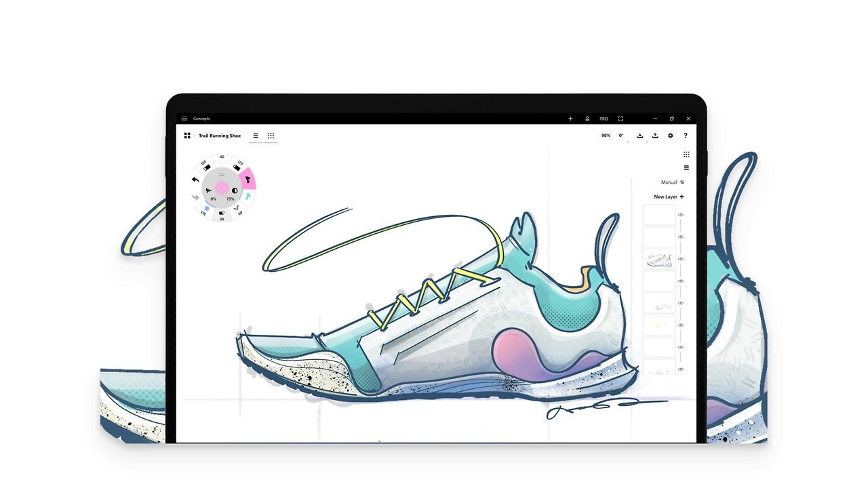Image resolution: width=868 pixels, height=488 pixels.
Task: Hide the shoe outline sketch layer
Action: pyautogui.click(x=681, y=259)
